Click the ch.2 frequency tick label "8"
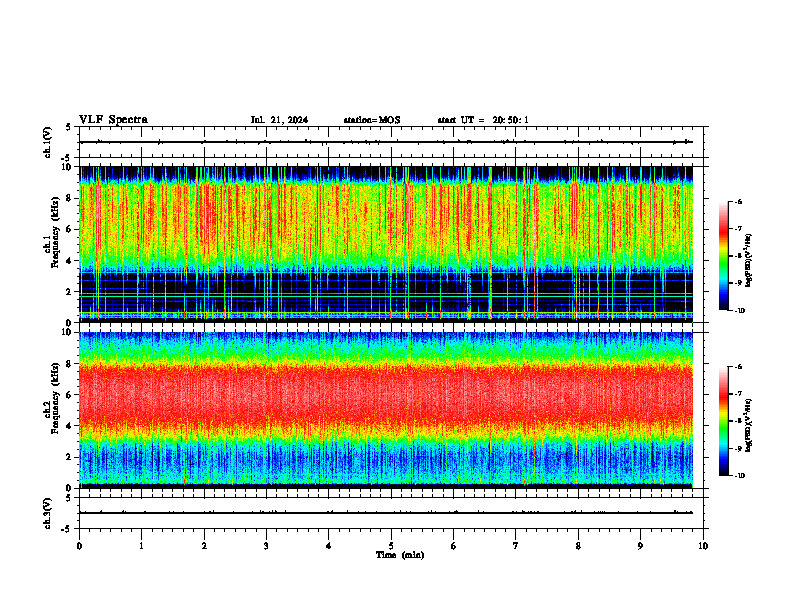The height and width of the screenshot is (612, 792). click(70, 364)
